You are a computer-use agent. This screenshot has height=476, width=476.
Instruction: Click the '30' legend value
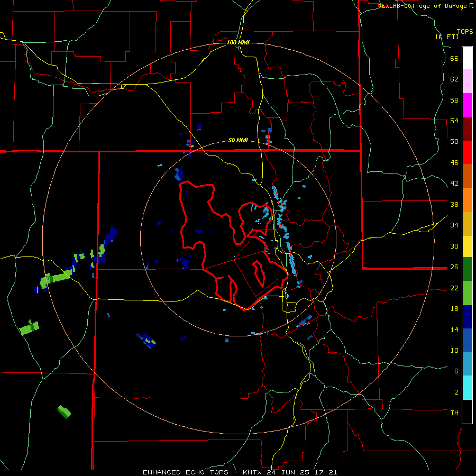click(x=454, y=246)
